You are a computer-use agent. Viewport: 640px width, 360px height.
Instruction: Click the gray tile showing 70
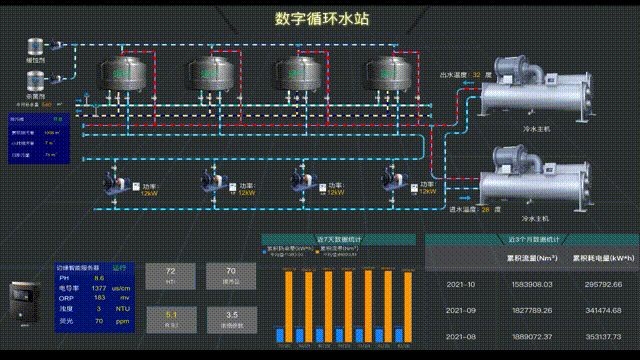coord(231,276)
